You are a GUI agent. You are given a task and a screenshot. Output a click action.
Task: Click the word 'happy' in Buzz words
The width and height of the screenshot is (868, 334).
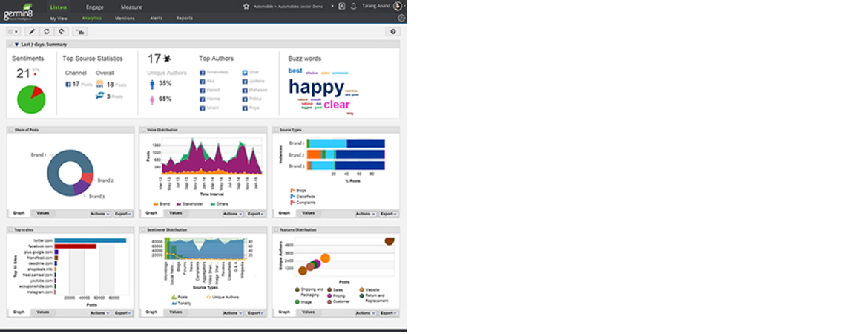[x=316, y=87]
